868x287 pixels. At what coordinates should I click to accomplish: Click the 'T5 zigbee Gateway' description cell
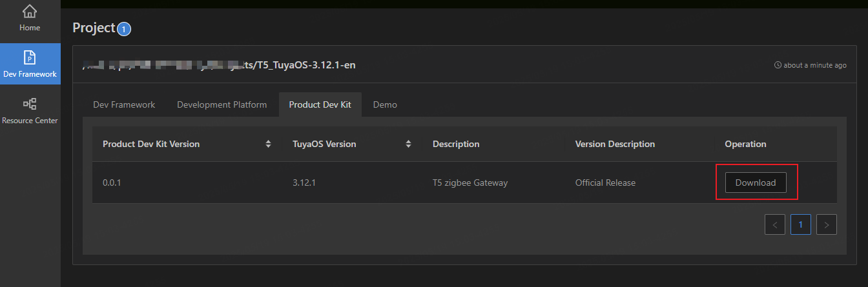[470, 183]
